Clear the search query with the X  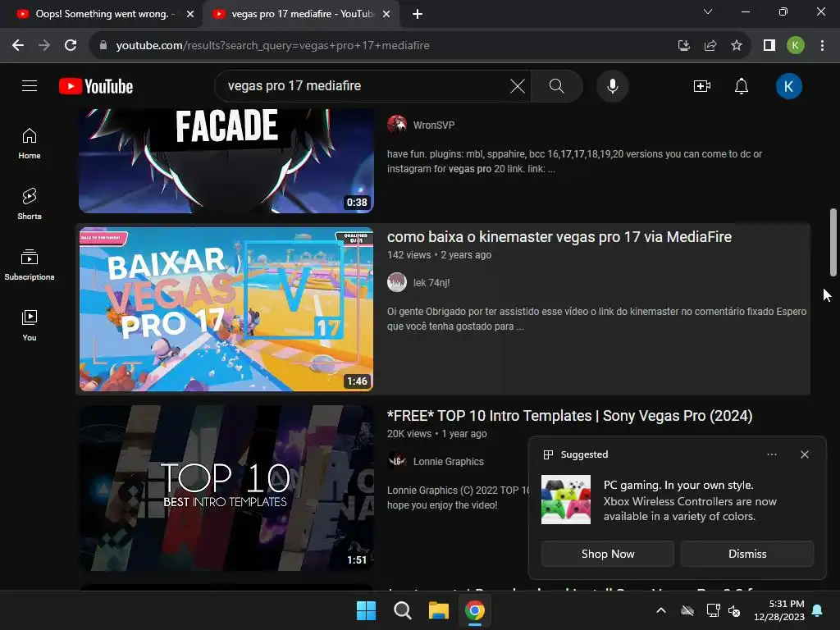[517, 85]
